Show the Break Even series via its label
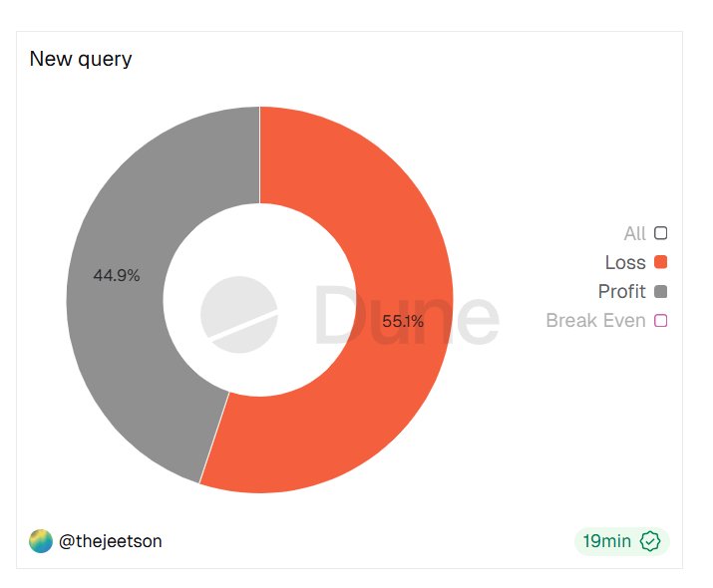 click(595, 321)
